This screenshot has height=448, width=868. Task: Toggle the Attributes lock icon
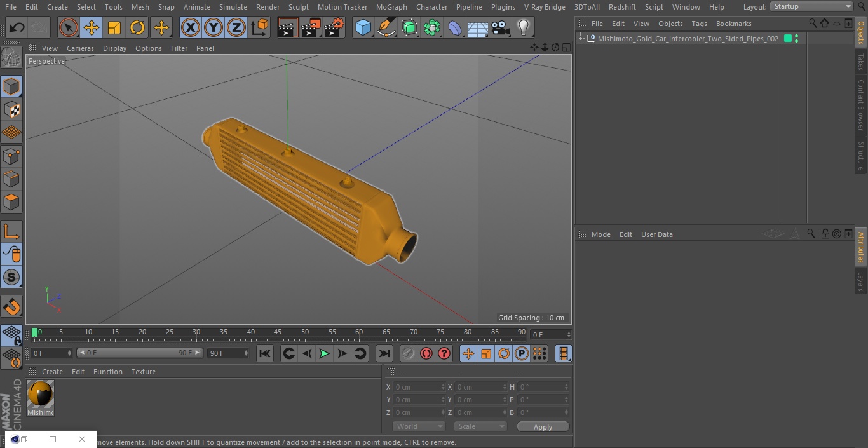825,234
